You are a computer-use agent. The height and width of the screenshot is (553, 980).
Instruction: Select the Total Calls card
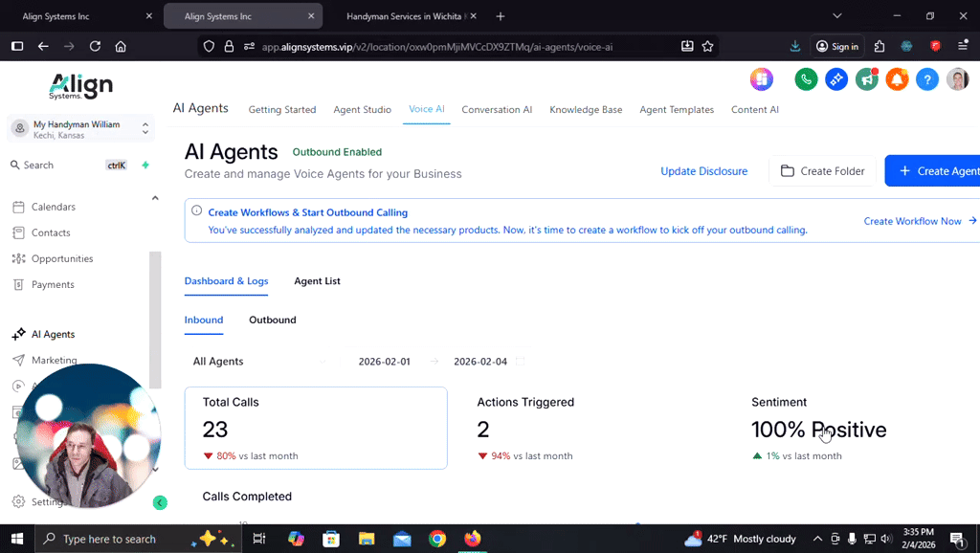[x=316, y=428]
